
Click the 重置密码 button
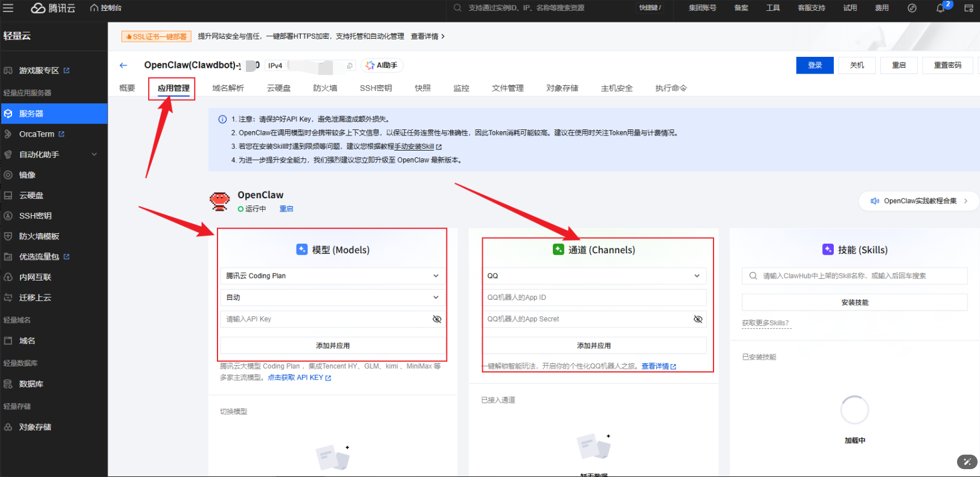pos(948,65)
